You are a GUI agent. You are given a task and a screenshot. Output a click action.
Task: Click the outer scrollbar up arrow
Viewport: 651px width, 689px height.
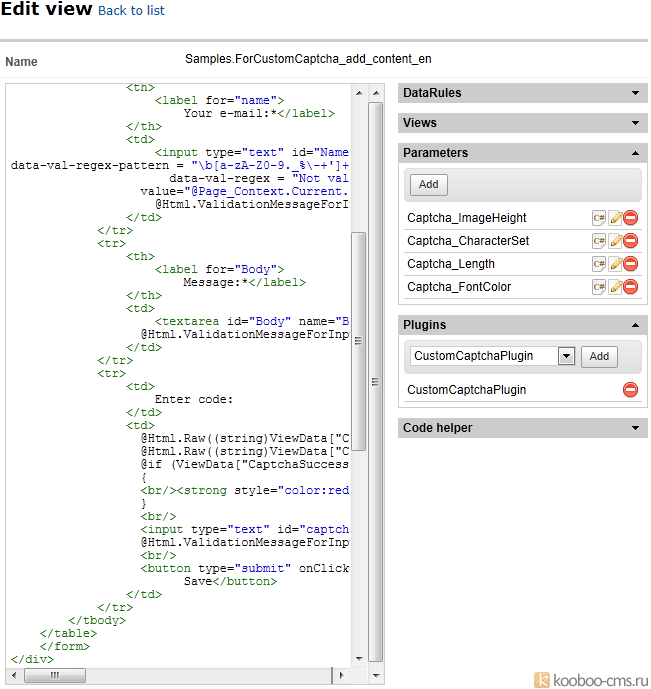tap(376, 93)
